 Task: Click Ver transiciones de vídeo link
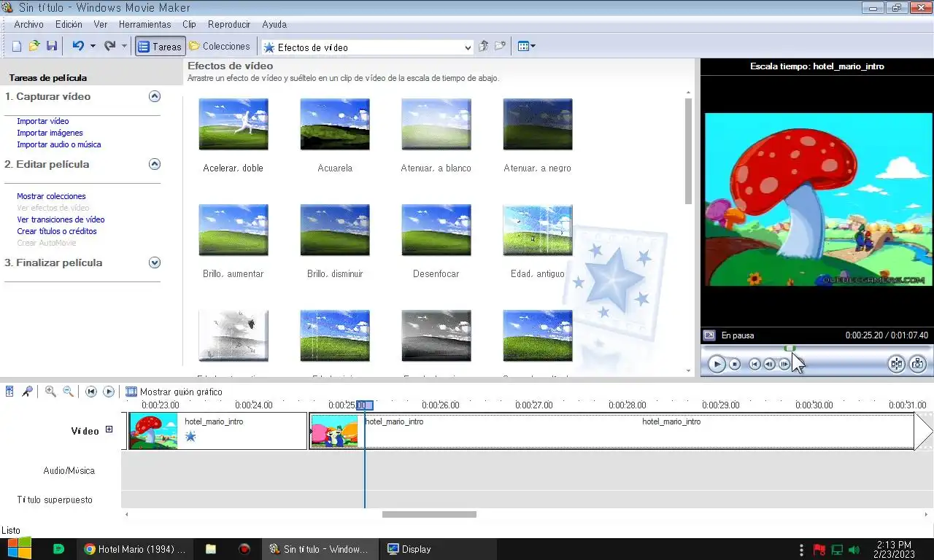61,219
